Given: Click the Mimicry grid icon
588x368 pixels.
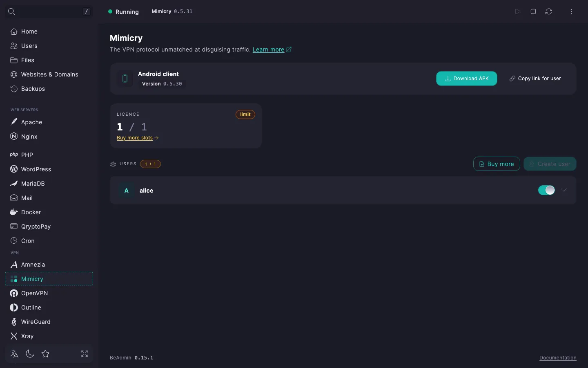Looking at the screenshot, I should (x=14, y=279).
